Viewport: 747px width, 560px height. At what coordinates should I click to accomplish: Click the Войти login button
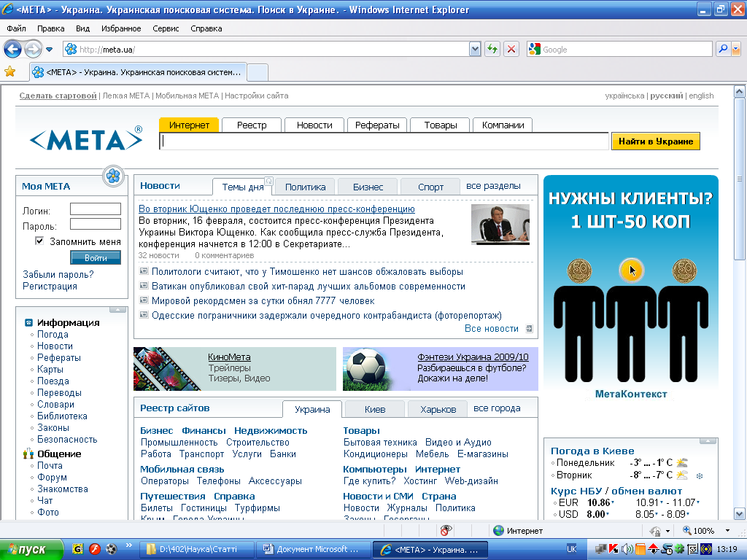96,257
